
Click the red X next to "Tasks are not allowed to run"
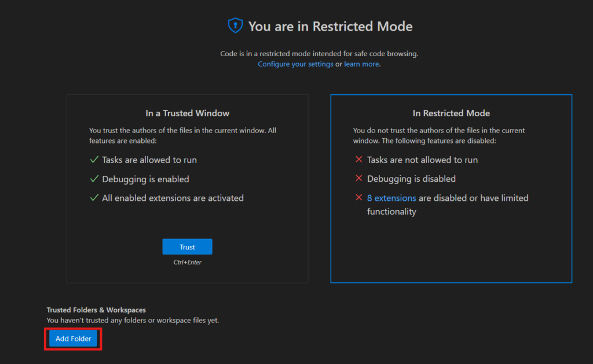(358, 160)
